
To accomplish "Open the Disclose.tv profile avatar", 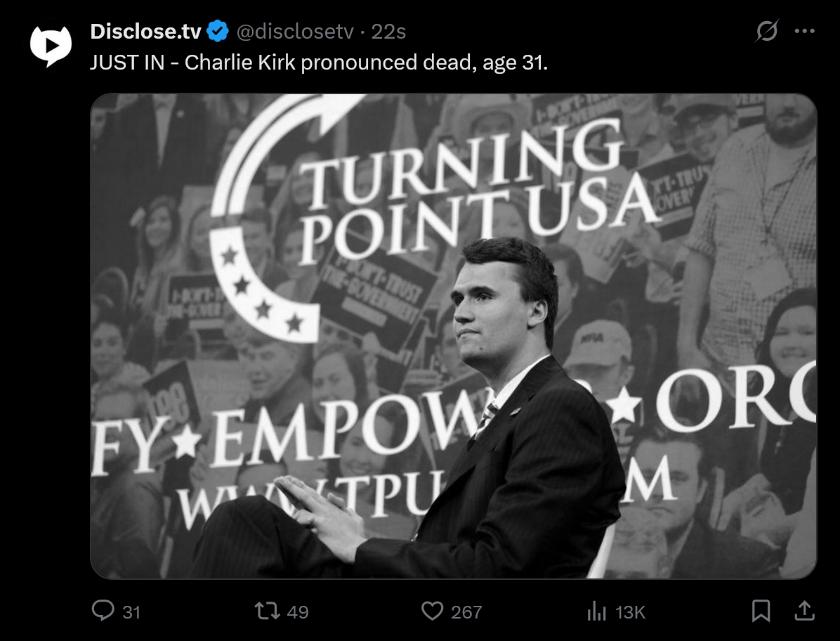I will [x=51, y=45].
